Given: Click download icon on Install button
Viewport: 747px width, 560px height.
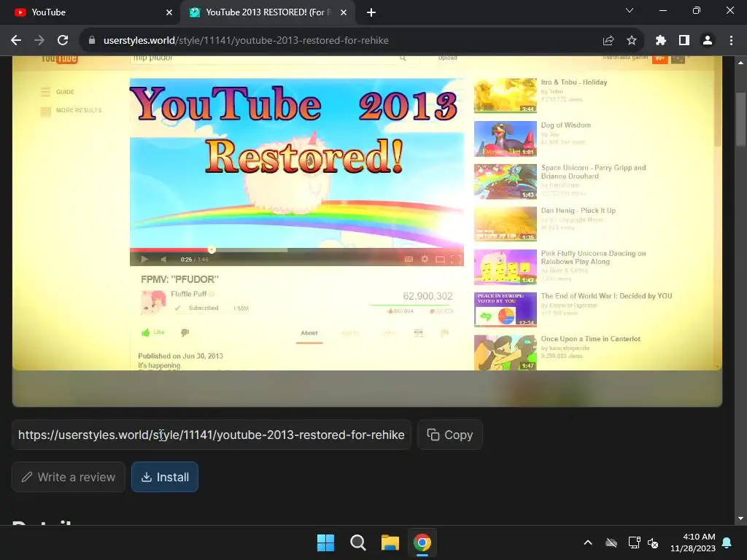Looking at the screenshot, I should (x=147, y=477).
